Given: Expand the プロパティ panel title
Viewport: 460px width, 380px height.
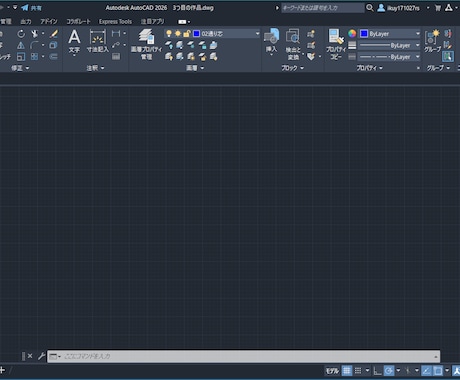Looking at the screenshot, I should (369, 68).
